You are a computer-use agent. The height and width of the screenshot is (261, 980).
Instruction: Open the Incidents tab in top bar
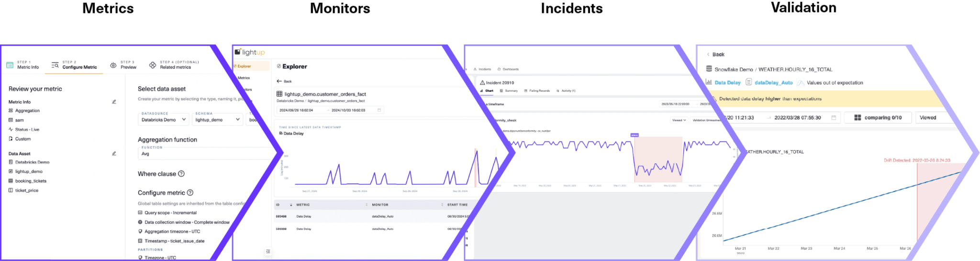tap(482, 69)
